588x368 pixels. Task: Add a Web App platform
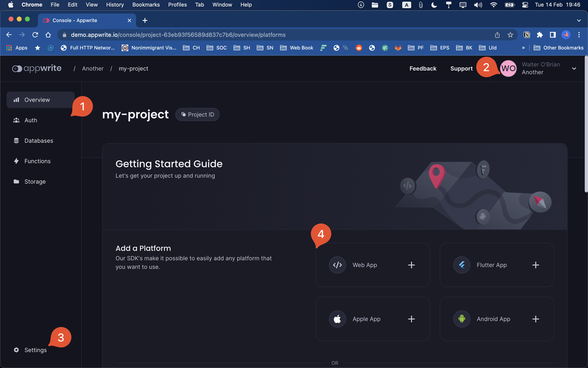[x=372, y=265]
